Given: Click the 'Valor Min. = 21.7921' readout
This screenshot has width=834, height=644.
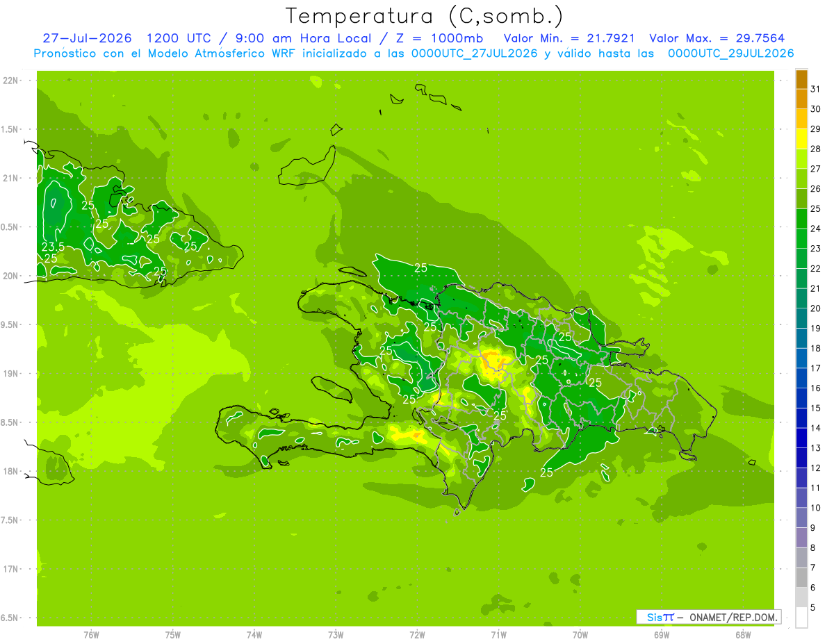Looking at the screenshot, I should click(x=569, y=38).
